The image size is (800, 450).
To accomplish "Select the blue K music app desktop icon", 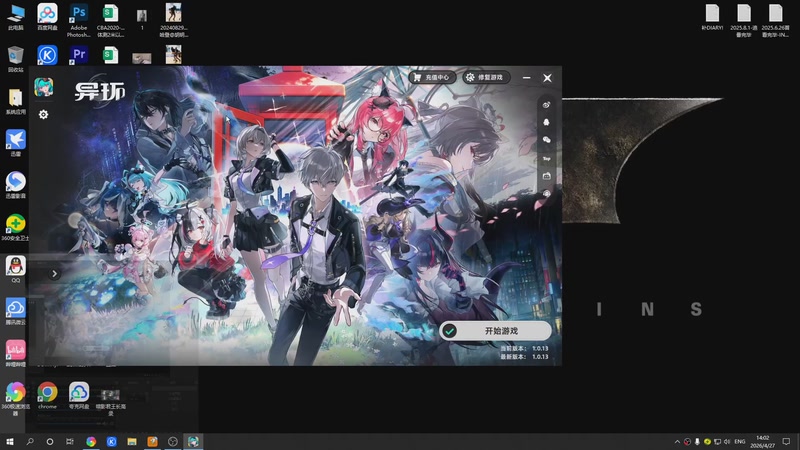I will (x=47, y=55).
